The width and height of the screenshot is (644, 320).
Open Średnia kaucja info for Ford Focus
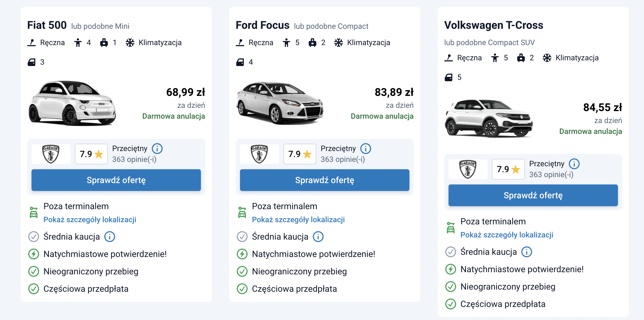(318, 237)
